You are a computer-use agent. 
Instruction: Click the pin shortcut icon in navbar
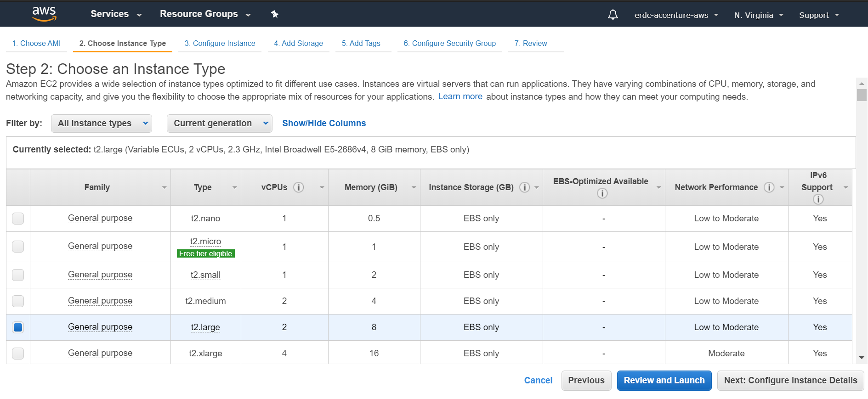tap(275, 14)
